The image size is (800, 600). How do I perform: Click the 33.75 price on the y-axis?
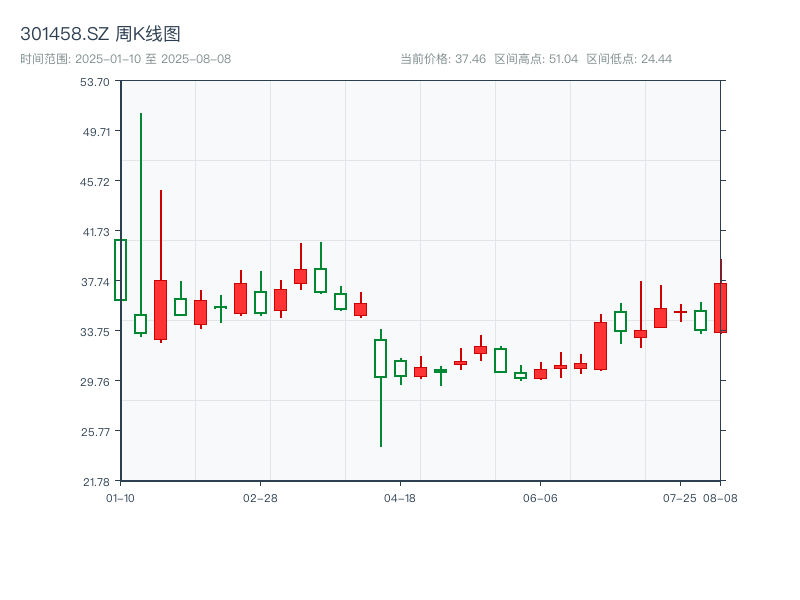[x=95, y=331]
